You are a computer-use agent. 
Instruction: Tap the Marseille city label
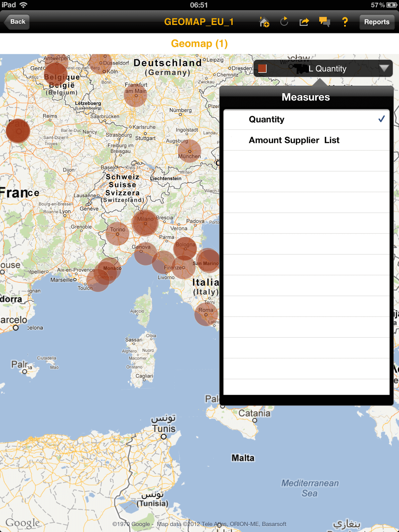62,280
